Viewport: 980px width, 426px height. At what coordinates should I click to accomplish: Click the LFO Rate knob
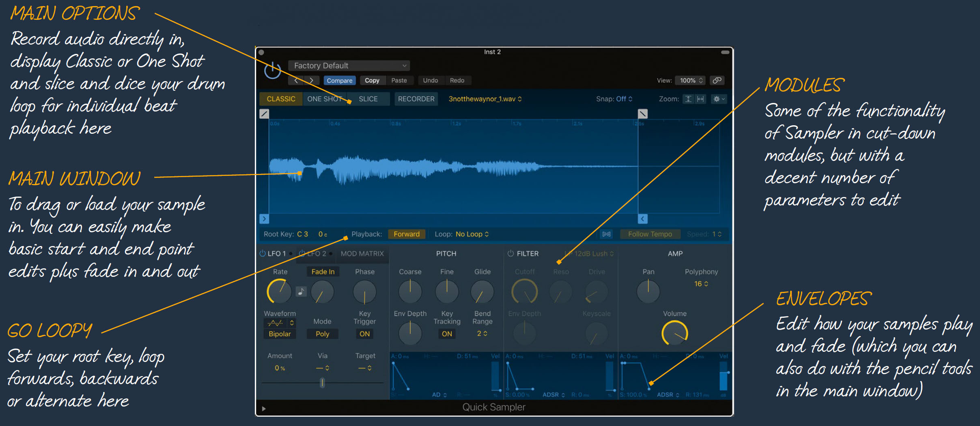[279, 291]
